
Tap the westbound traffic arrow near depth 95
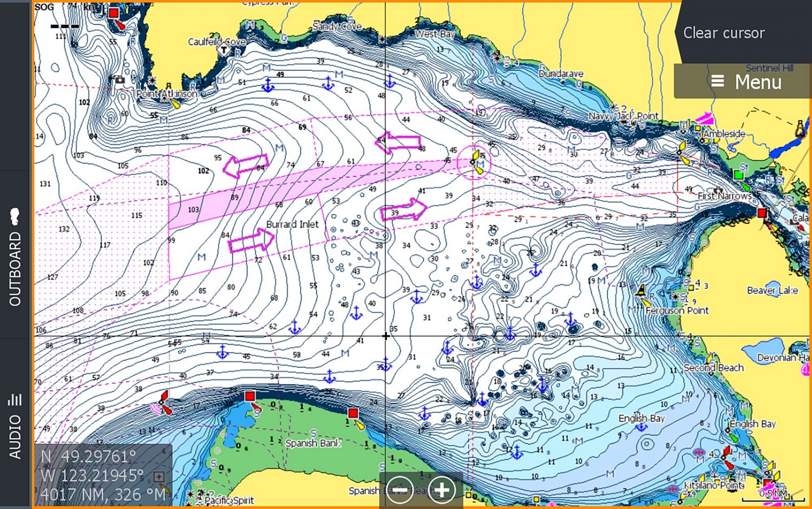click(245, 166)
